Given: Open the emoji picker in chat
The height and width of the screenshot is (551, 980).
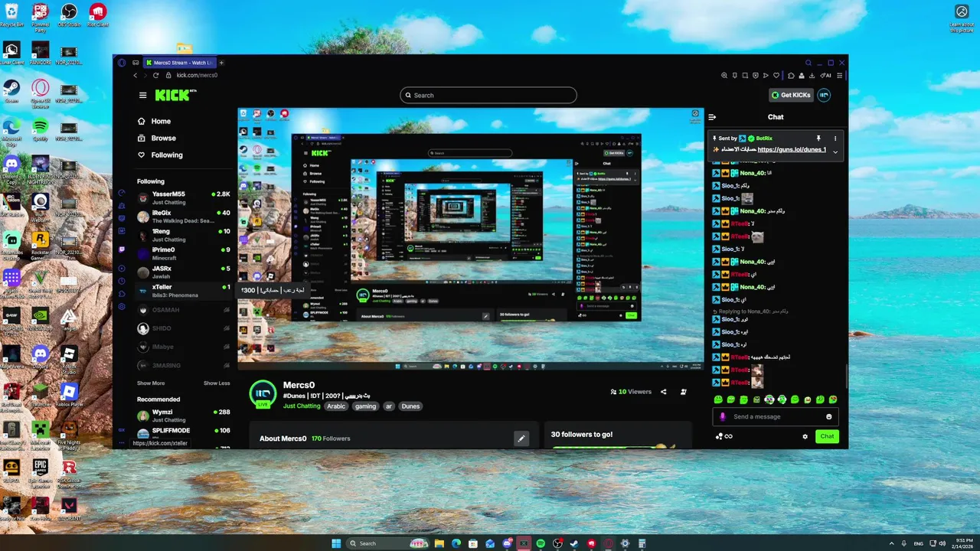Looking at the screenshot, I should coord(828,417).
